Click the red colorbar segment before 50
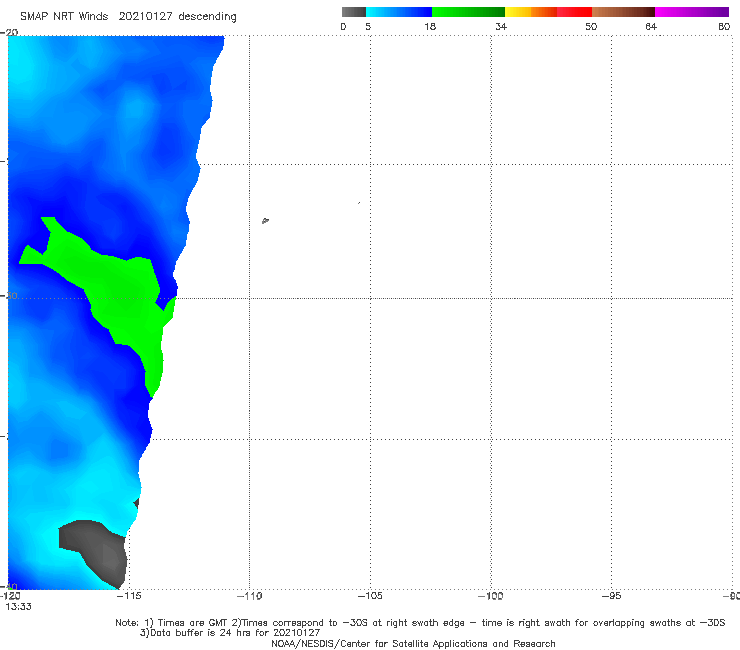This screenshot has height=650, width=740. tap(574, 12)
